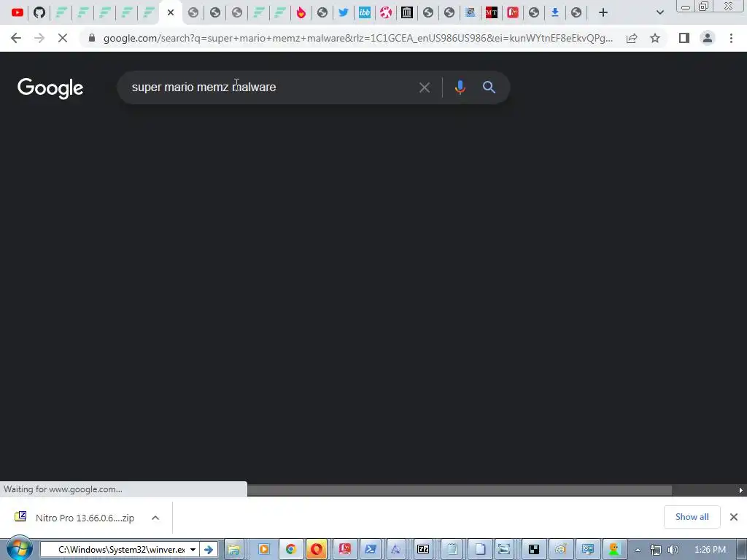Submit search with magnifier icon

coord(489,87)
